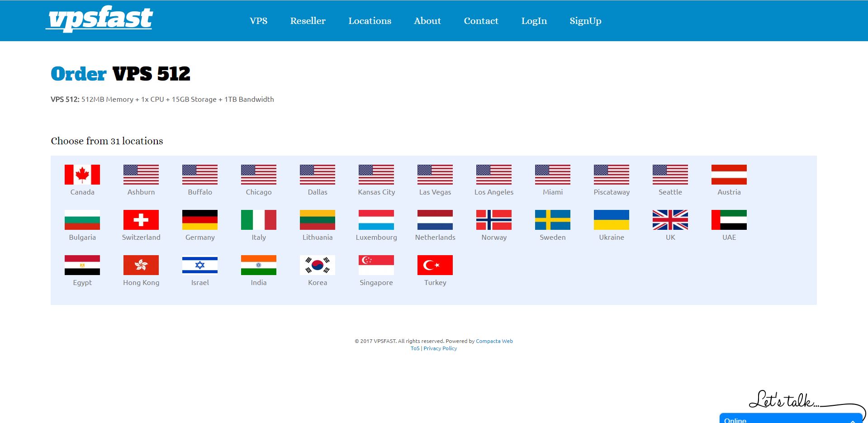Choose the Italy flag
868x423 pixels.
click(x=259, y=220)
